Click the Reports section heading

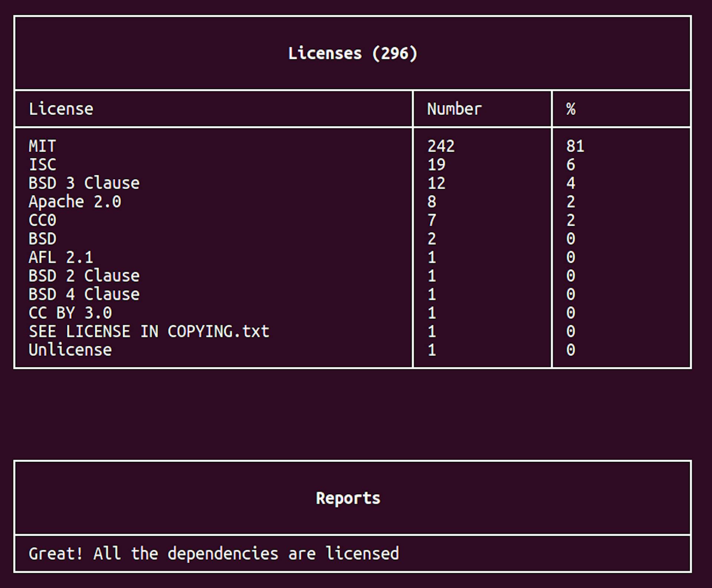(348, 498)
